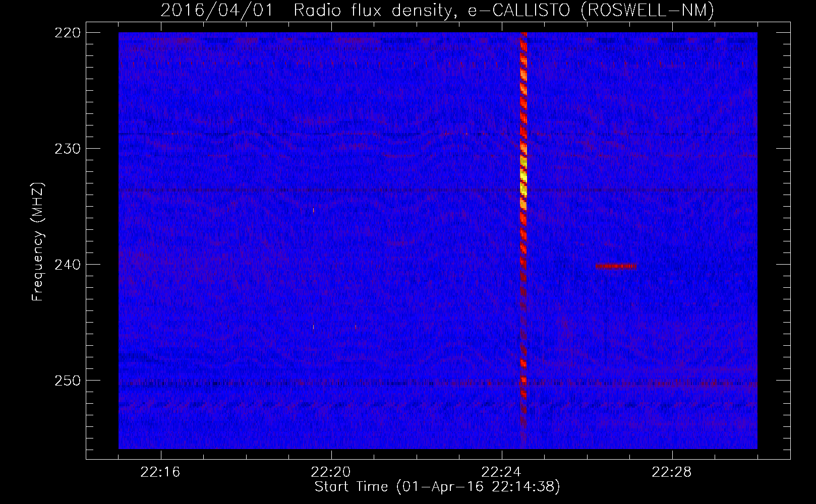This screenshot has height=504, width=816.
Task: Click the plot title 'Radio flux density, e-CALLISTO (ROSWELL-NM)'
Action: pyautogui.click(x=503, y=10)
